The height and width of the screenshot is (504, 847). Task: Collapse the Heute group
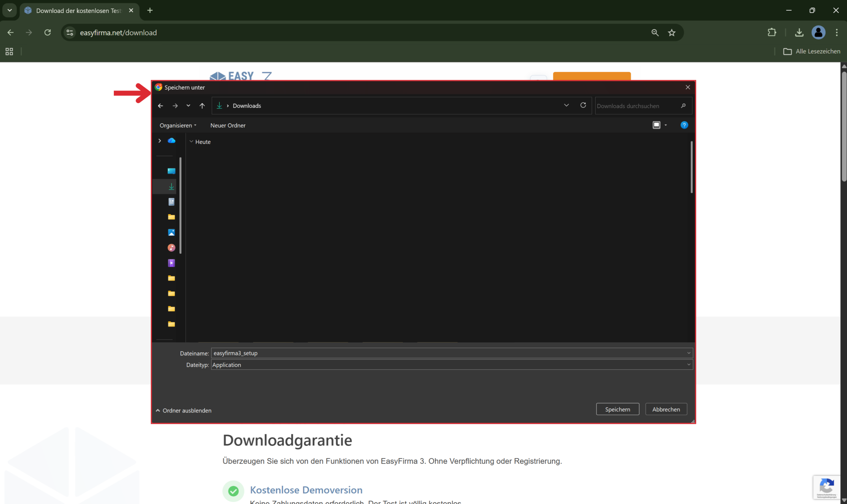(x=191, y=142)
